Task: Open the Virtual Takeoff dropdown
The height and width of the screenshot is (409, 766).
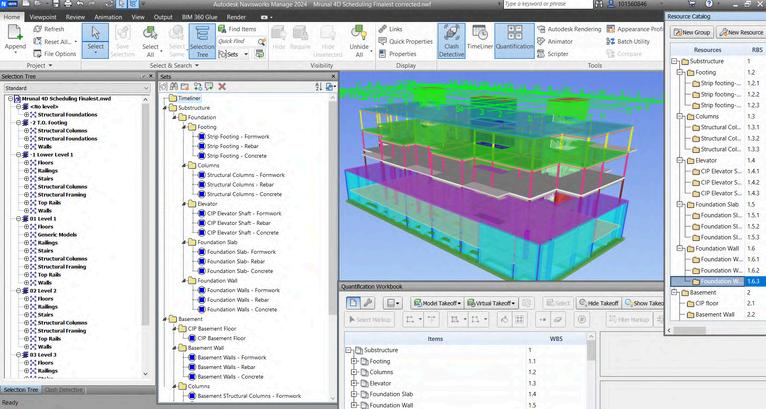Action: tap(491, 303)
